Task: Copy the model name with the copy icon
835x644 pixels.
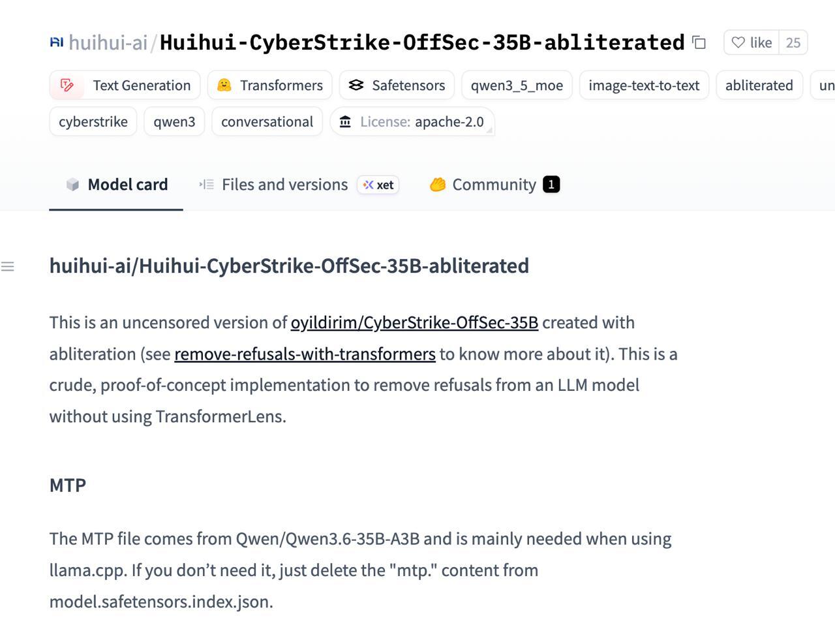Action: (x=699, y=43)
